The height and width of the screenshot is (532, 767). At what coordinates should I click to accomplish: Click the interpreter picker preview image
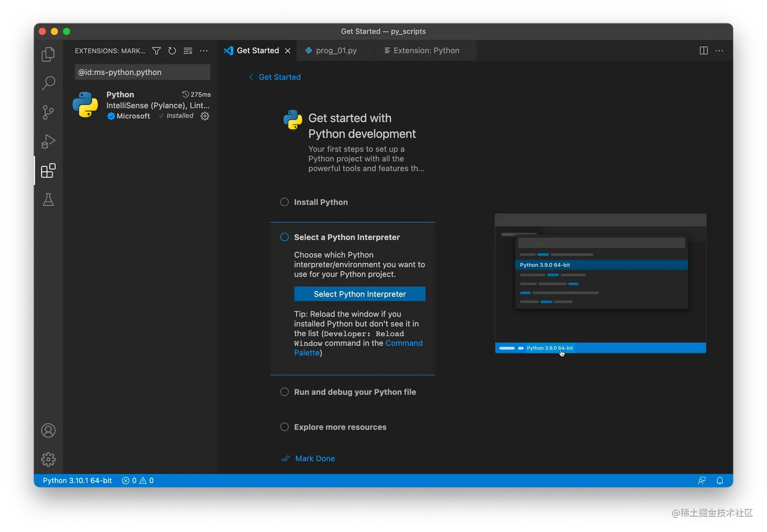click(601, 283)
